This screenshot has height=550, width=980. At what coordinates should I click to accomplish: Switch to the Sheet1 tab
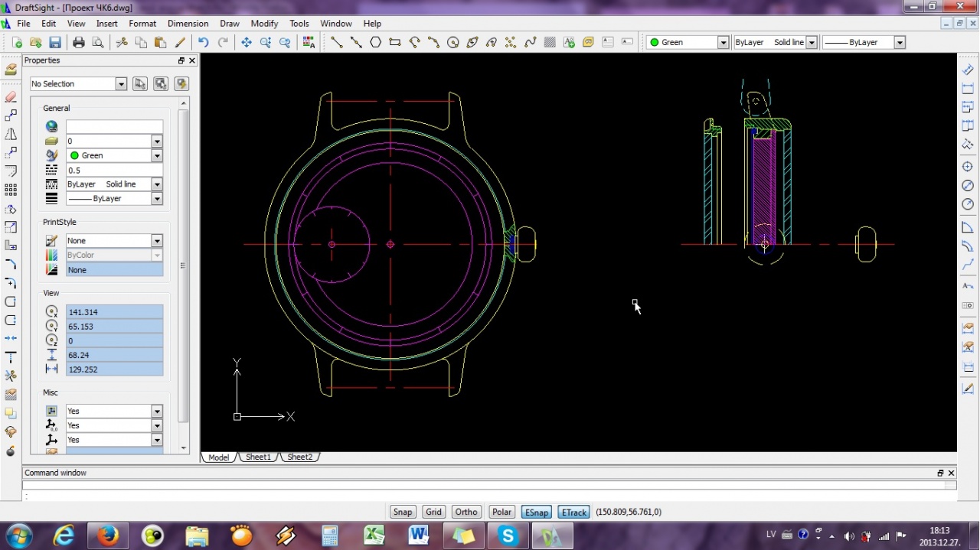click(258, 457)
